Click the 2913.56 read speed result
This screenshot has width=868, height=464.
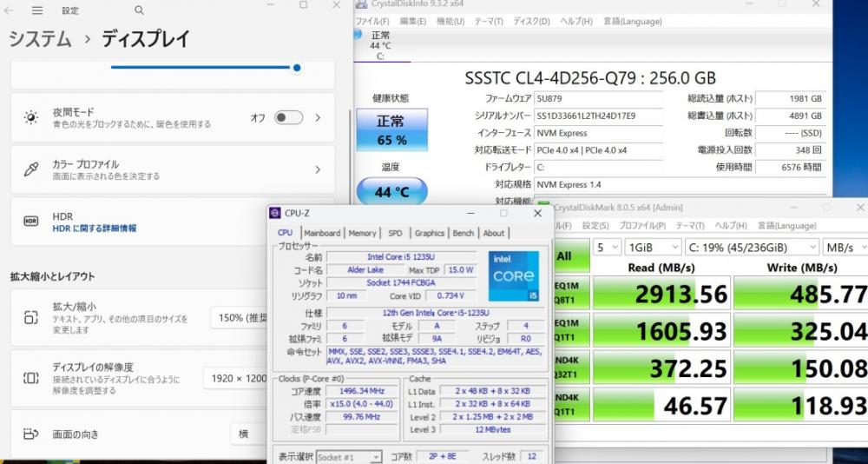pos(661,294)
